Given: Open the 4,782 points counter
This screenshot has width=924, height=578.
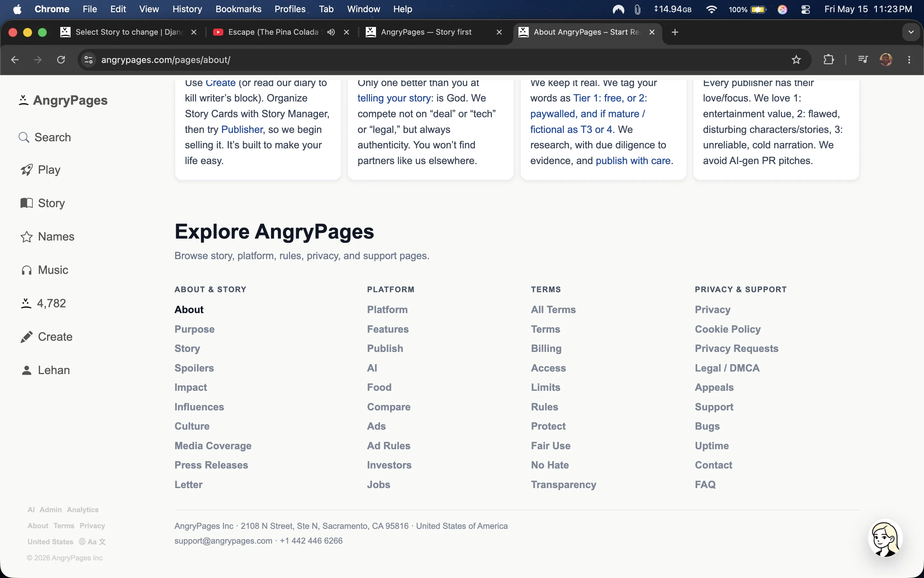Looking at the screenshot, I should click(x=43, y=303).
